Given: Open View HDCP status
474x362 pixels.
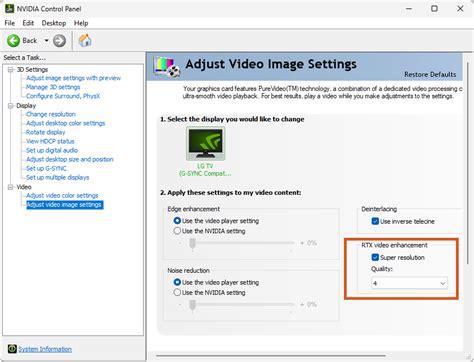Looking at the screenshot, I should tap(50, 141).
